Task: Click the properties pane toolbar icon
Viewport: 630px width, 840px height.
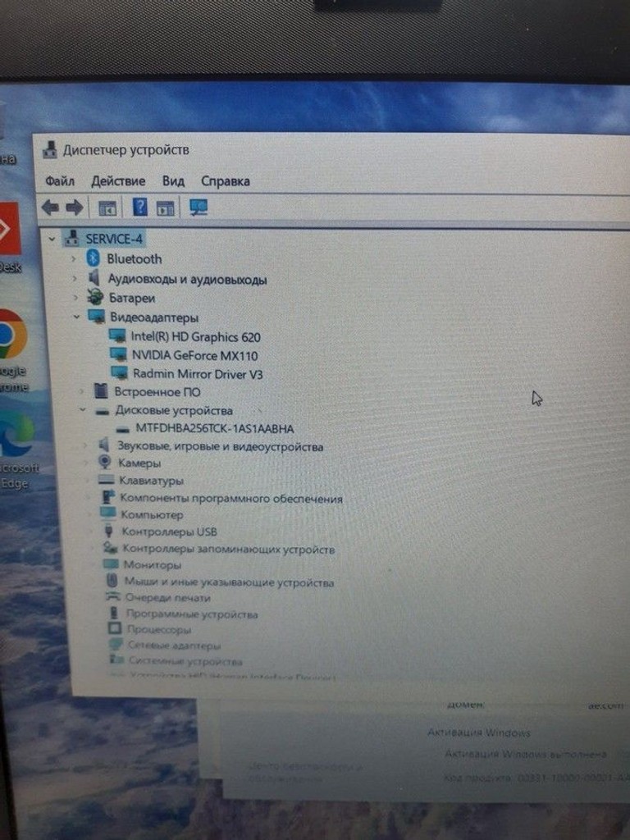Action: (165, 208)
